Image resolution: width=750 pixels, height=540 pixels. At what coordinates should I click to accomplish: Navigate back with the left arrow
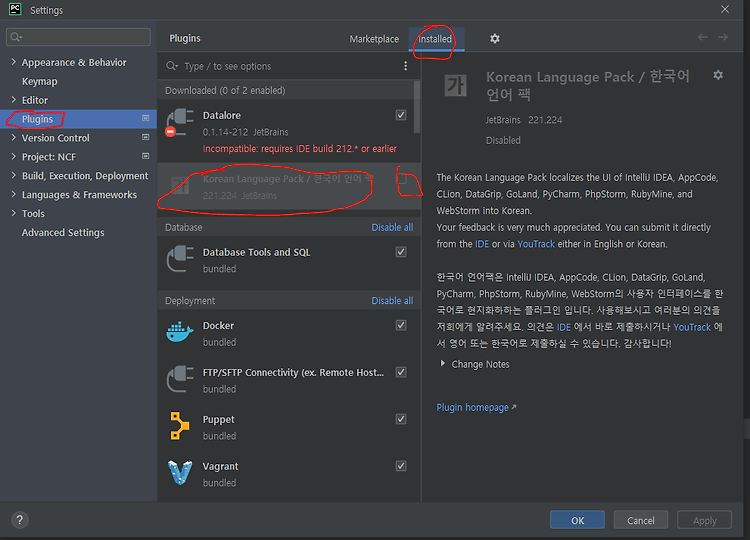pyautogui.click(x=702, y=37)
